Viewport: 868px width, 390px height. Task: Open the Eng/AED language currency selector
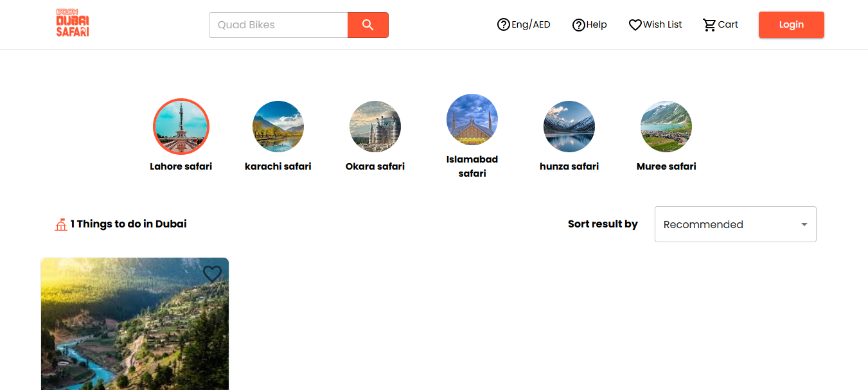pos(524,25)
